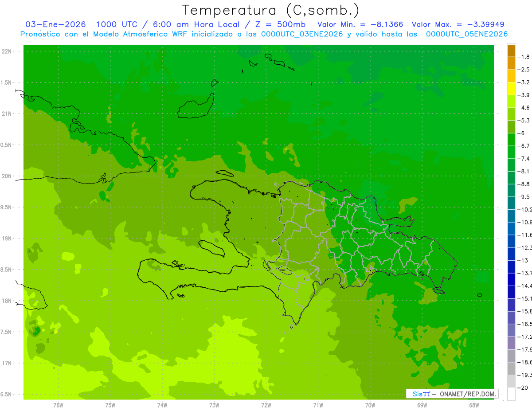Screen dimensions: 532x411
Task: Click the dark blue swatch between -13.7 and -14.4
Action: tap(511, 279)
